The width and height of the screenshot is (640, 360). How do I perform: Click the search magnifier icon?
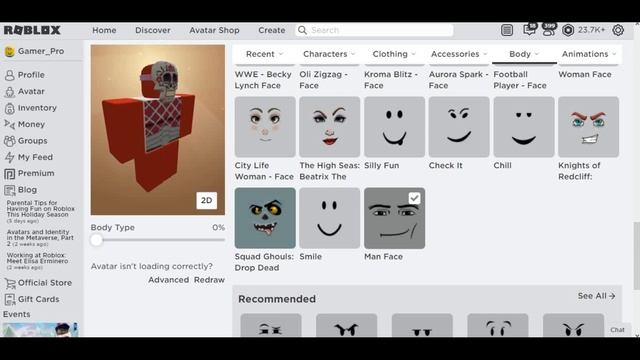[x=302, y=30]
